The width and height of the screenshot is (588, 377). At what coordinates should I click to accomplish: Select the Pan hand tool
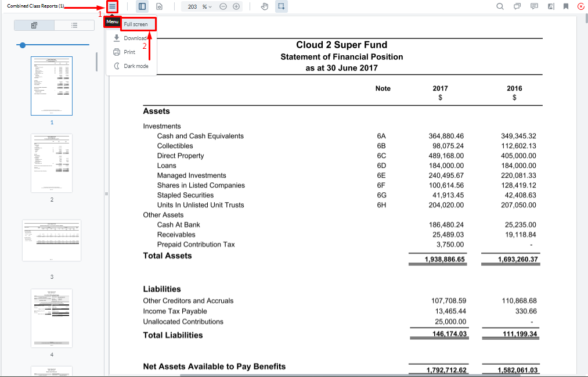pyautogui.click(x=265, y=6)
